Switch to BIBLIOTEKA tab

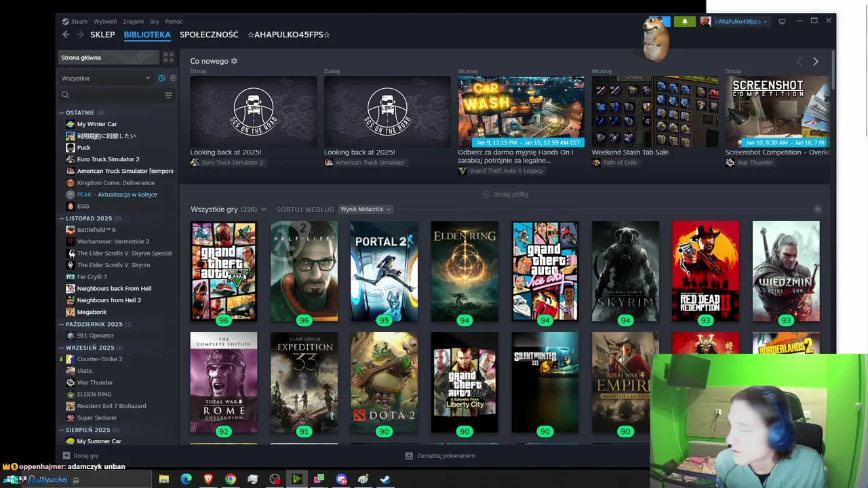147,35
